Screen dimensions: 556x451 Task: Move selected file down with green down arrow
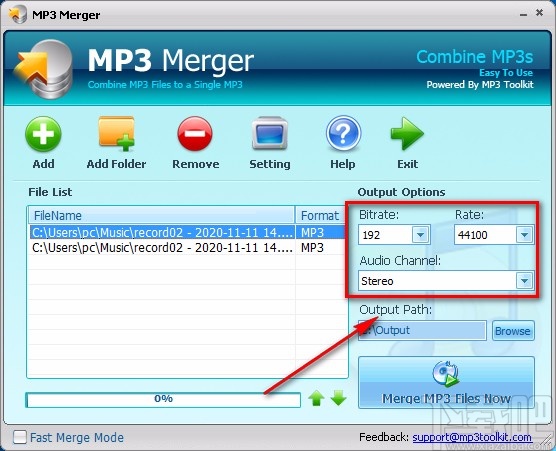pos(339,398)
